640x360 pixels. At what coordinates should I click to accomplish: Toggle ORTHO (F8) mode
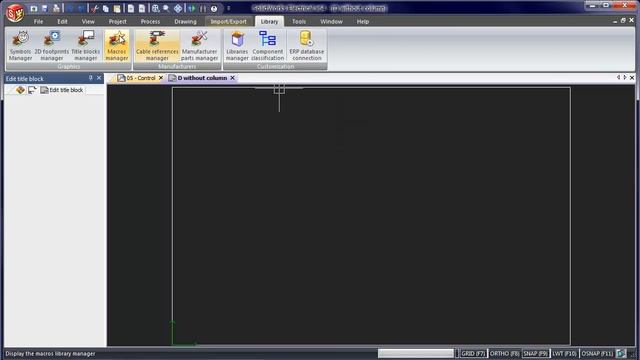504,353
